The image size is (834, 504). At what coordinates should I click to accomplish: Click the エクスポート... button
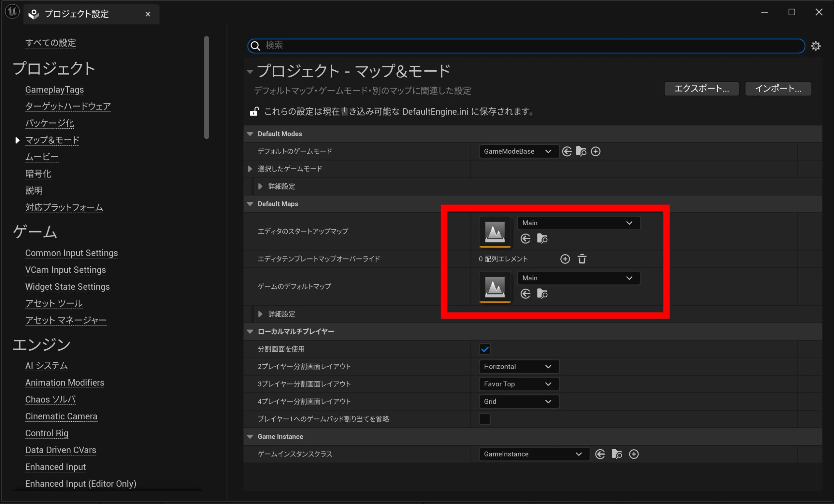pos(701,89)
